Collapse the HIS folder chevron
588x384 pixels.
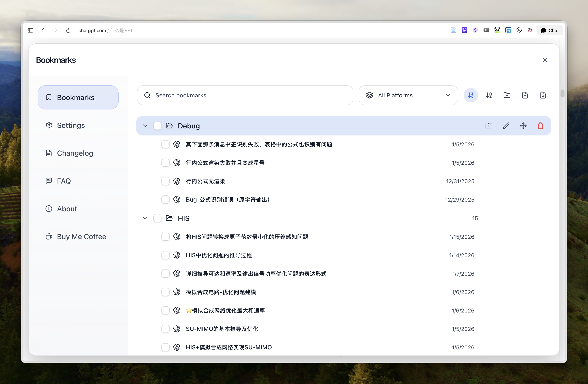[x=145, y=218]
